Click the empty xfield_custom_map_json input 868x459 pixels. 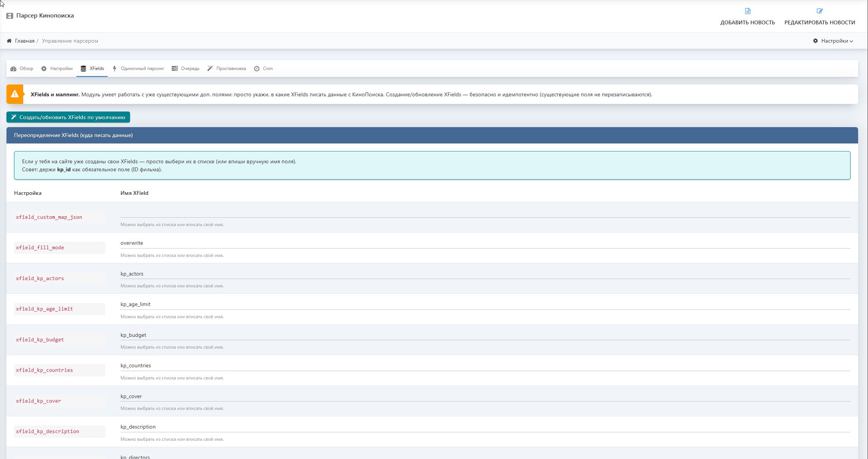(485, 212)
